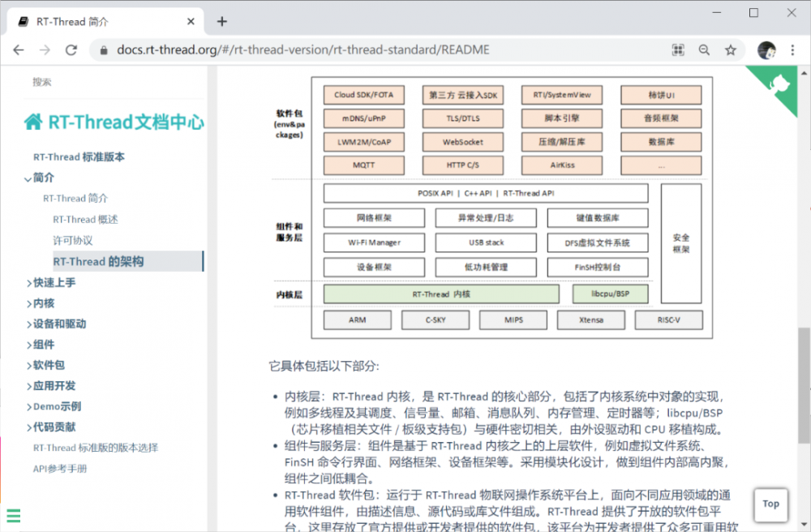Viewport: 811px width, 532px height.
Task: Expand the 快速上手 section
Action: pyautogui.click(x=54, y=282)
